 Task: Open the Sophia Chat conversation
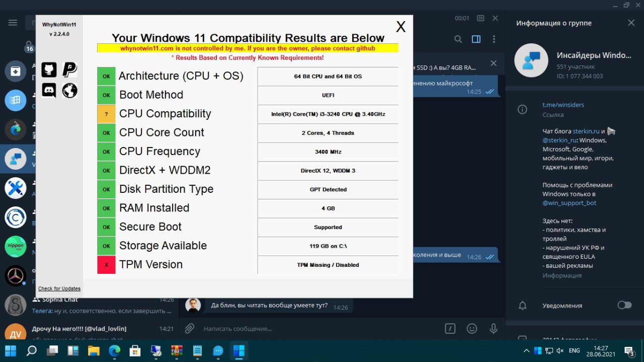tap(89, 305)
